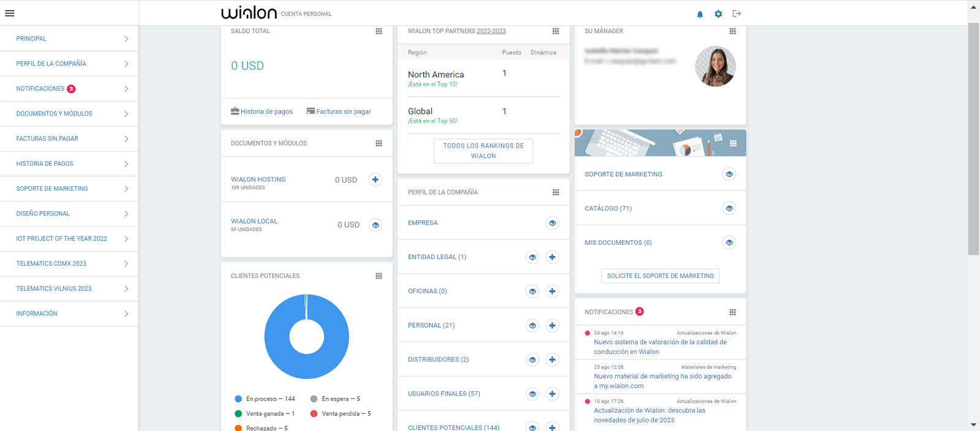View Wialon Local with eye icon
980x431 pixels.
pos(375,225)
